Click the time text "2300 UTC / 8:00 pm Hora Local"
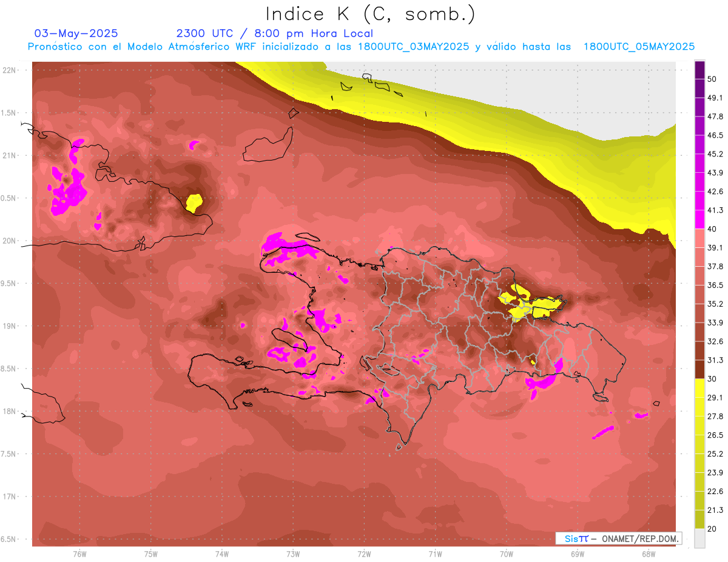 tap(274, 33)
